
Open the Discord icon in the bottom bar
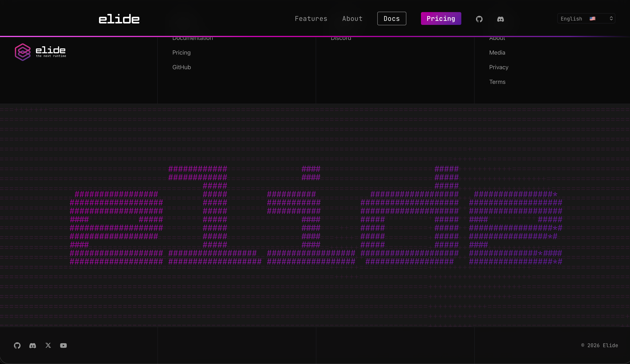tap(32, 346)
